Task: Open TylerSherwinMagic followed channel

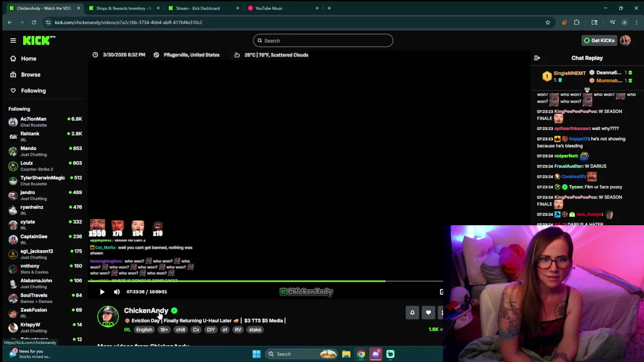Action: click(x=45, y=180)
